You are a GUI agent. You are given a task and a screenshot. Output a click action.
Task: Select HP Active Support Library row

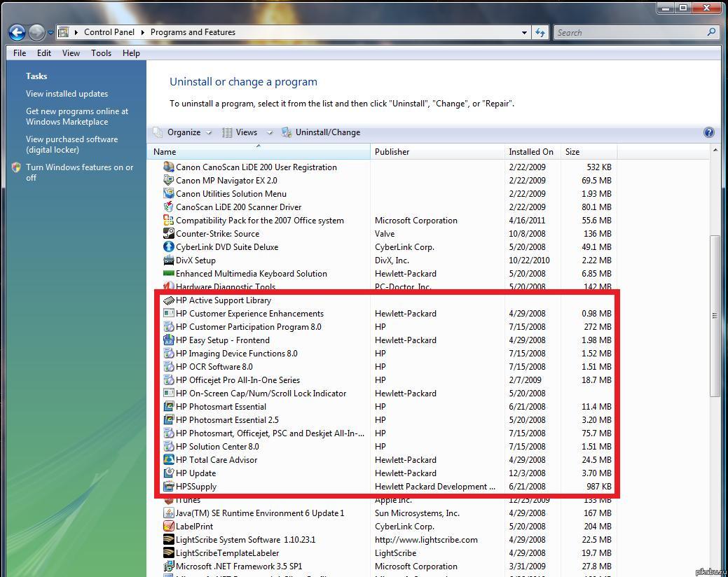(387, 300)
